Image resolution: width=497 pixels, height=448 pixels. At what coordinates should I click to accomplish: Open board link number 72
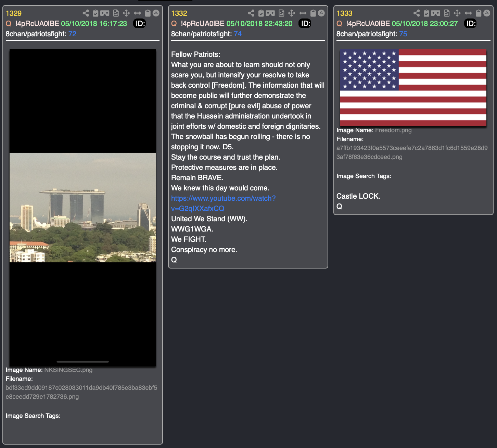(x=72, y=34)
